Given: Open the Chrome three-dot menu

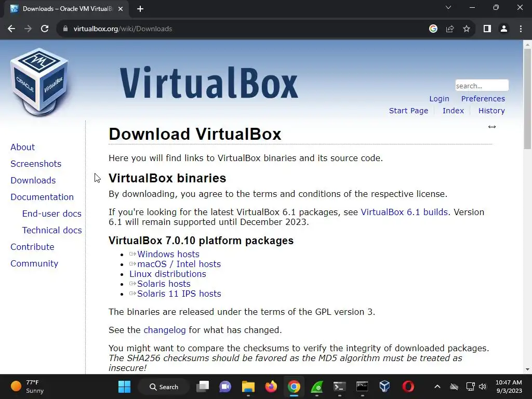Looking at the screenshot, I should click(x=521, y=29).
